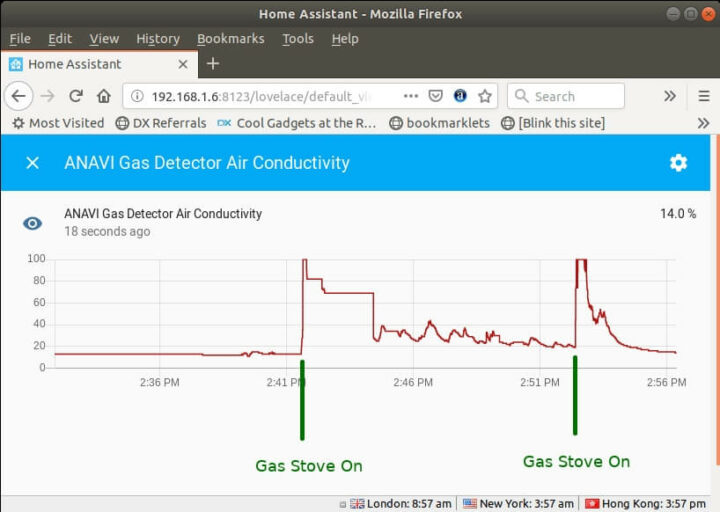The height and width of the screenshot is (512, 720).
Task: Open the Firefox hamburger menu
Action: (704, 96)
